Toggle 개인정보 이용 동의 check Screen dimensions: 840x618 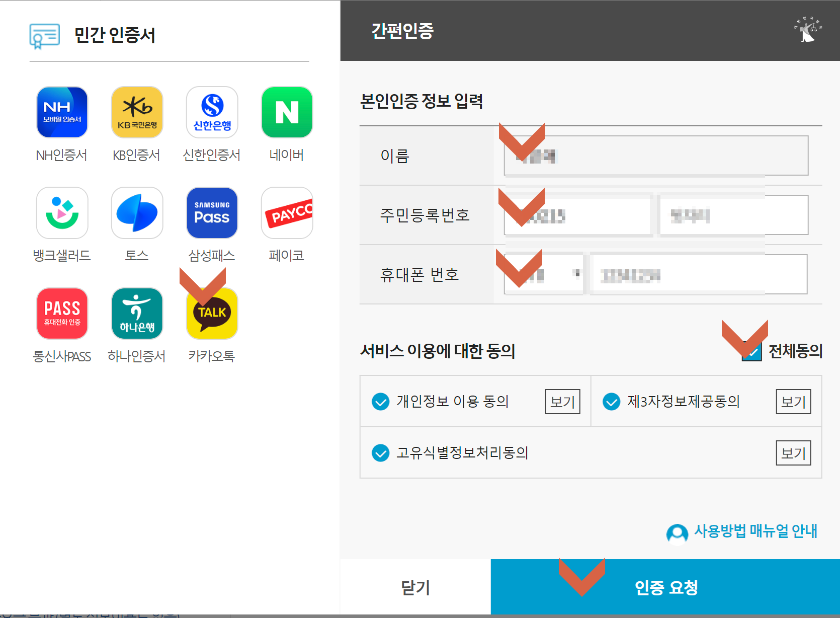click(x=380, y=402)
